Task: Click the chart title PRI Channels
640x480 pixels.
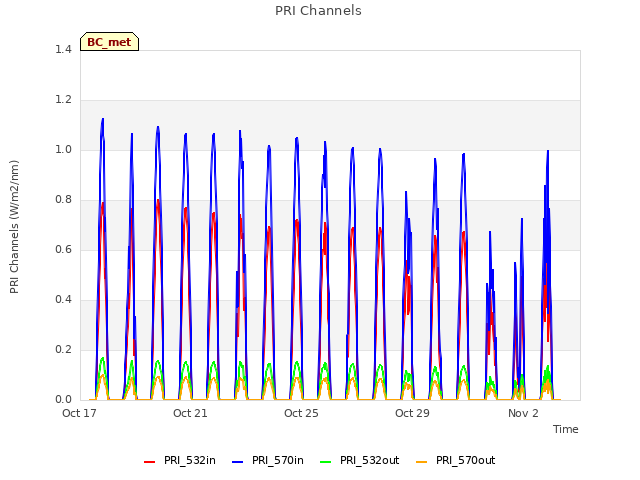Action: (318, 11)
